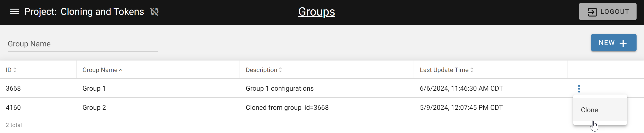This screenshot has height=133, width=644.
Task: Click the logout arrow icon
Action: (592, 12)
